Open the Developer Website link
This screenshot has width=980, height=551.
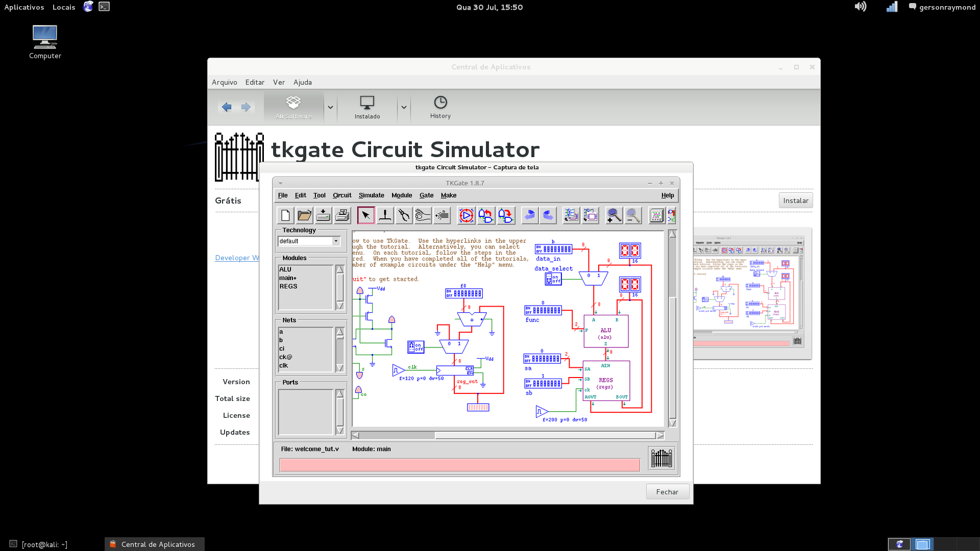pos(237,258)
